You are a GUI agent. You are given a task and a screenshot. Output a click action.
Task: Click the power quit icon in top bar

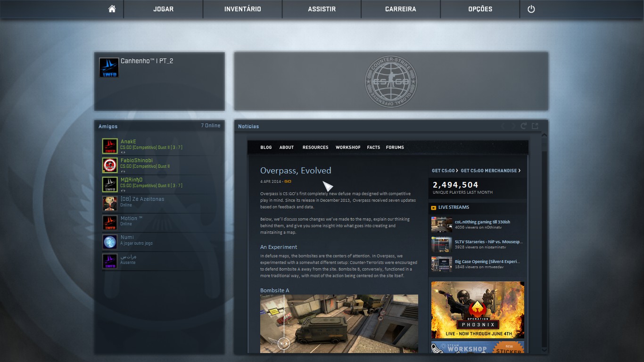click(x=531, y=9)
